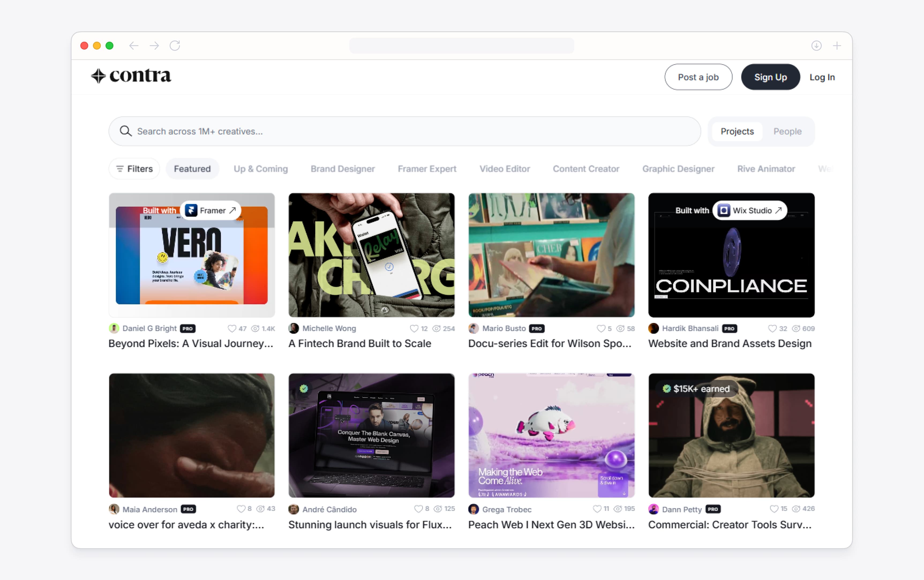Open title 'Beyond Pixels: A Visual Journey...'
Screen dimensions: 924x580
click(191, 343)
